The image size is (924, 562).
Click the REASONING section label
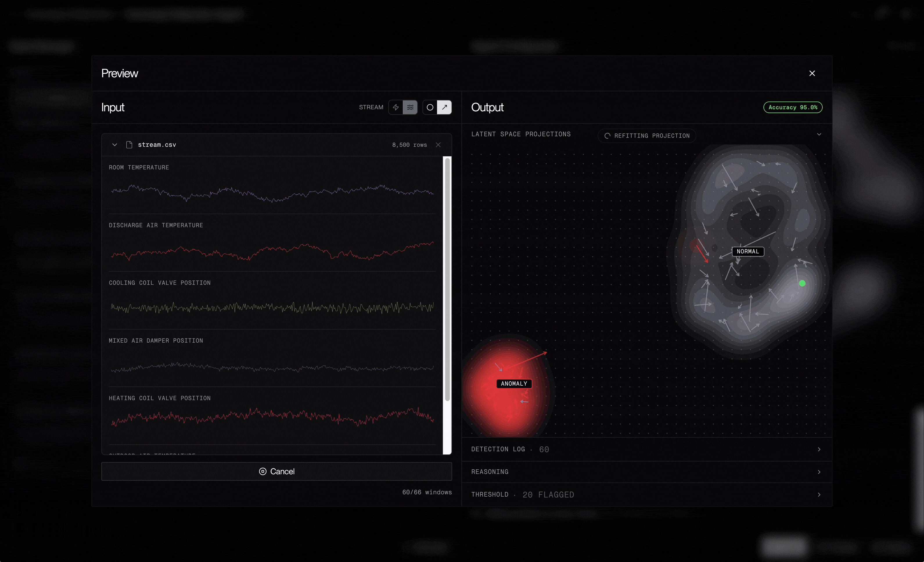click(490, 472)
